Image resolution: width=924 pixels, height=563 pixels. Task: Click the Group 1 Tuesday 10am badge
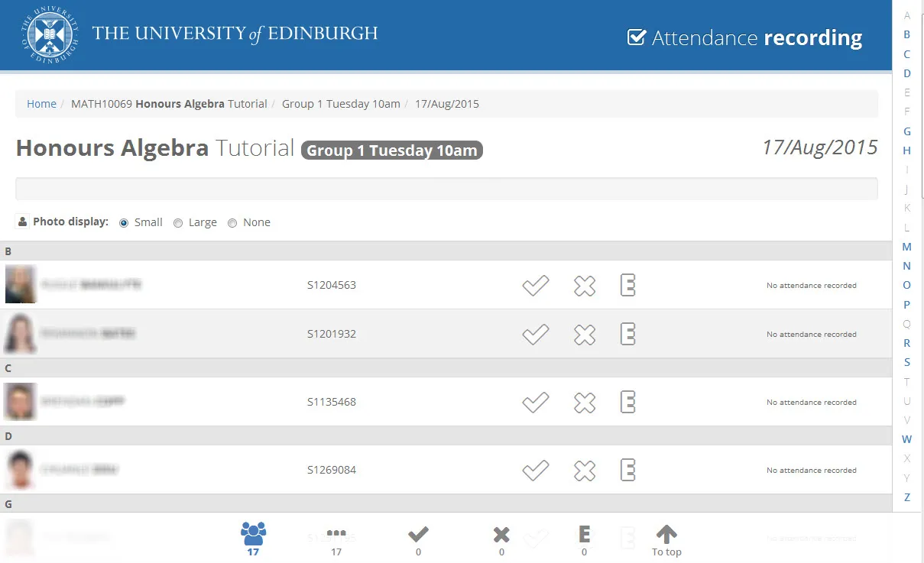391,150
